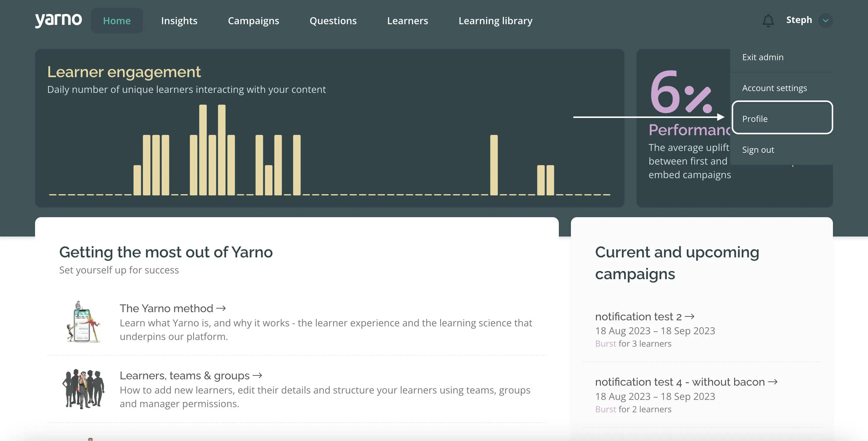Open The Yarno method article link
Viewport: 868px width, 441px height.
[x=173, y=308]
